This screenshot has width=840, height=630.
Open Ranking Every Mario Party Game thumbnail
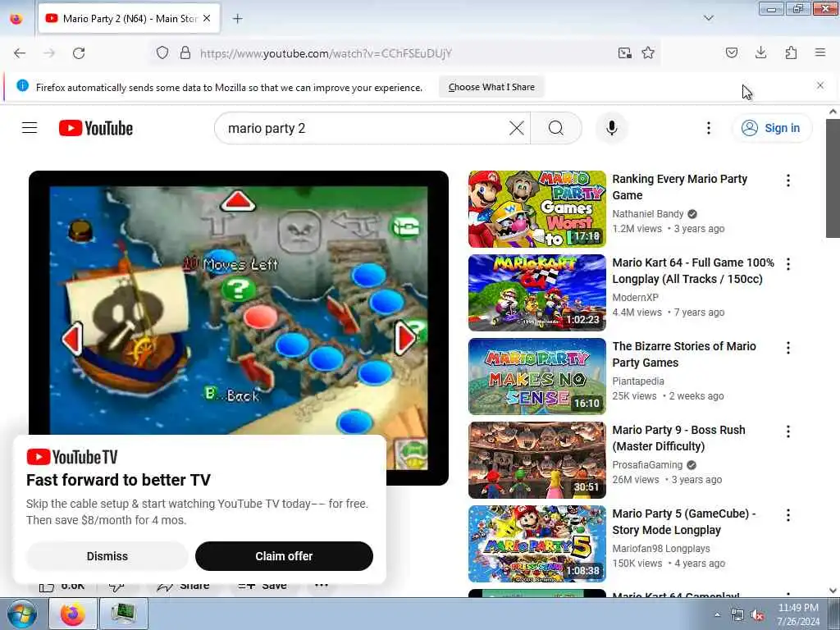click(x=536, y=209)
